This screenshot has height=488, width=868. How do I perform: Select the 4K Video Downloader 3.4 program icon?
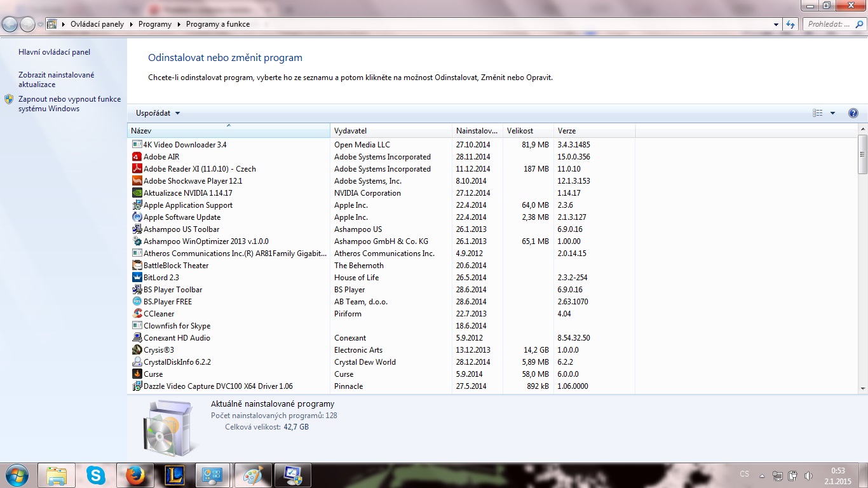[x=137, y=145]
